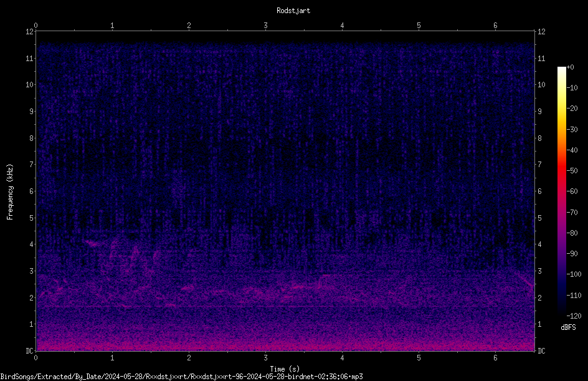Click the mp3 file path text at the bottom
The width and height of the screenshot is (588, 381).
pos(181,377)
